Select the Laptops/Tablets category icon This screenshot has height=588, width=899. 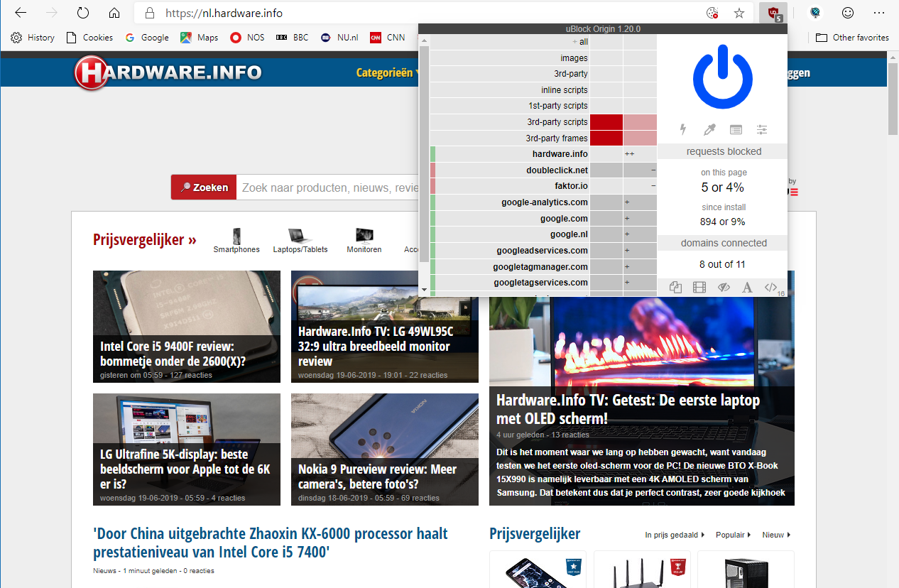[x=300, y=241]
